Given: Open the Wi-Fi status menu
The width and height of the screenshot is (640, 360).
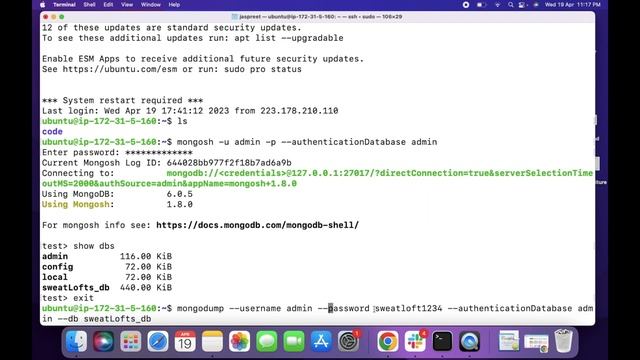Looking at the screenshot, I should coord(497,5).
